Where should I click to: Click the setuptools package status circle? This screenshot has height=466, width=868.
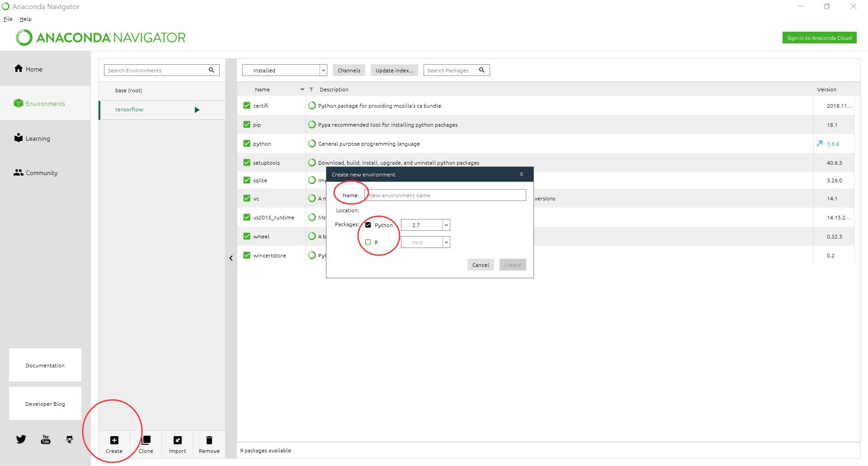coord(312,162)
